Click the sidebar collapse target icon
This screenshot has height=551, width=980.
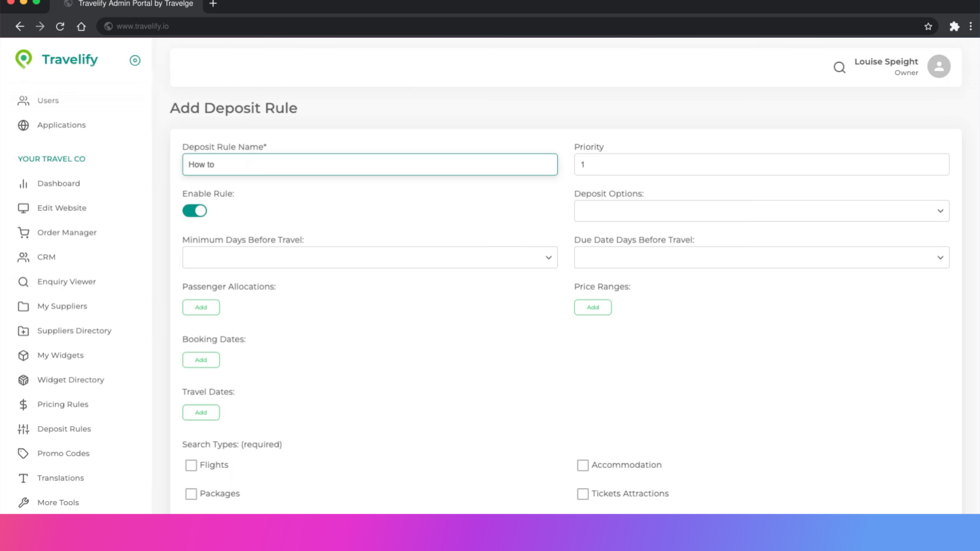pyautogui.click(x=135, y=60)
